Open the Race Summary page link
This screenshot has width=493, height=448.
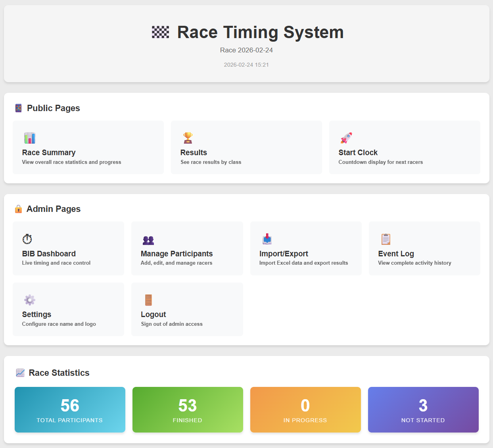coord(49,153)
